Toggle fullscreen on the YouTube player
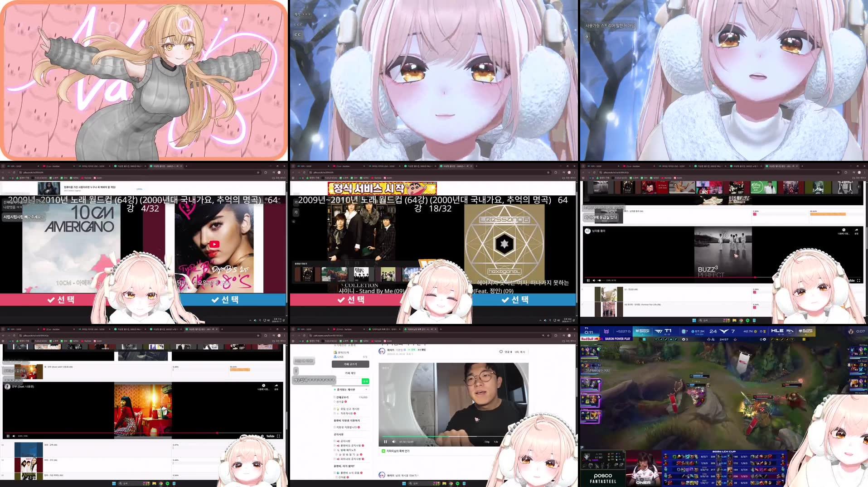This screenshot has height=487, width=868. coord(279,436)
